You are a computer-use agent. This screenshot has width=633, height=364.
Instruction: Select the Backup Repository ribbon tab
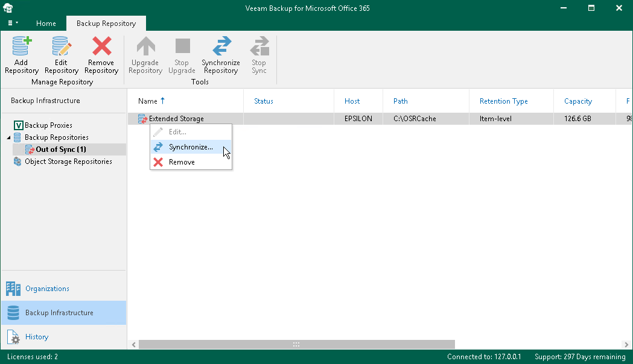coord(106,24)
